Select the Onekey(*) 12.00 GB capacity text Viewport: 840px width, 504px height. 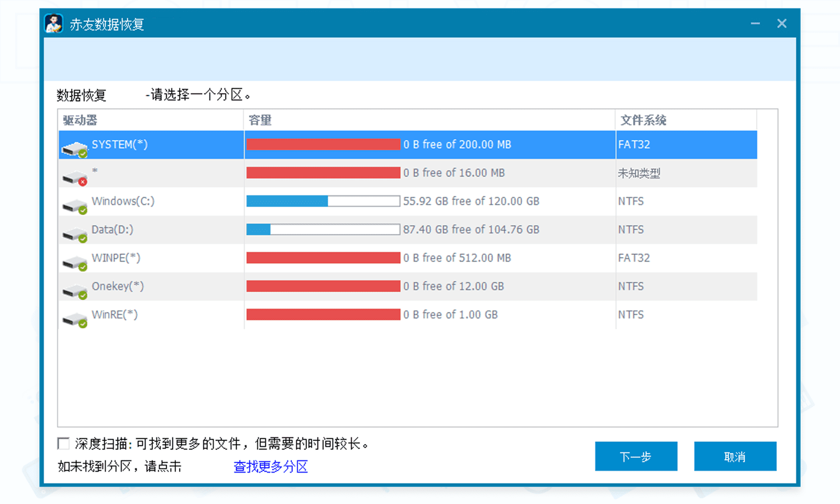coord(453,287)
